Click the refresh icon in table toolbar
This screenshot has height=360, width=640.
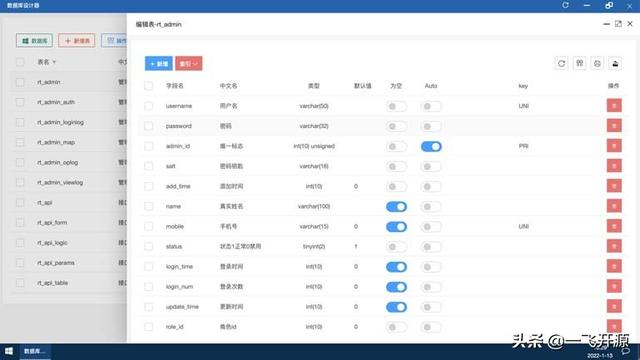coord(561,64)
